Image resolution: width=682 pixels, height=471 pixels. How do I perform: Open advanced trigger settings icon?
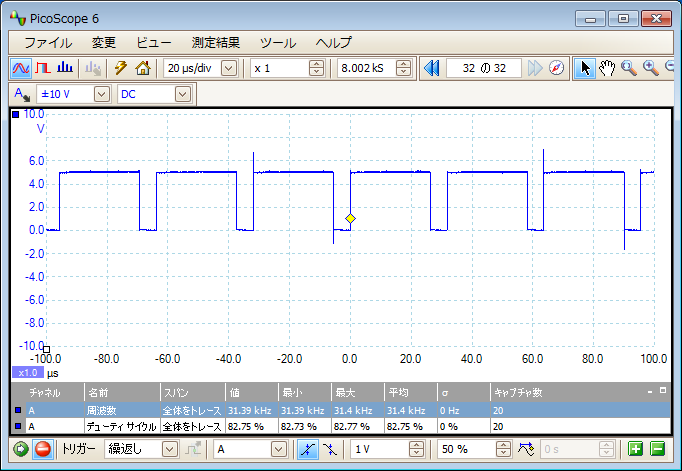[526, 449]
